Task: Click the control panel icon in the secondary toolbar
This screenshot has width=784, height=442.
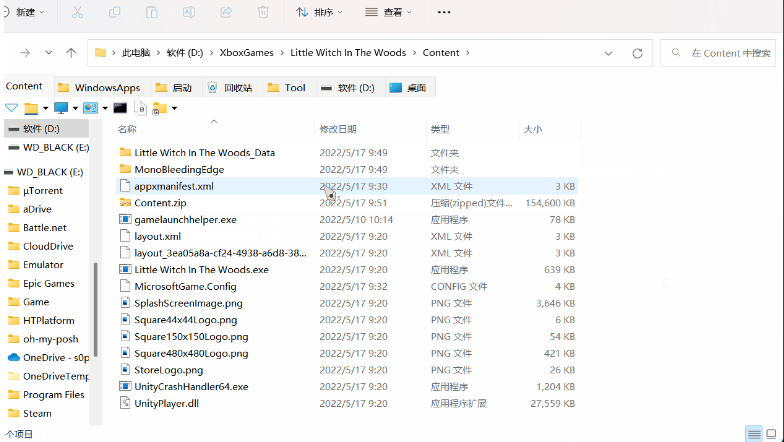Action: [x=90, y=108]
